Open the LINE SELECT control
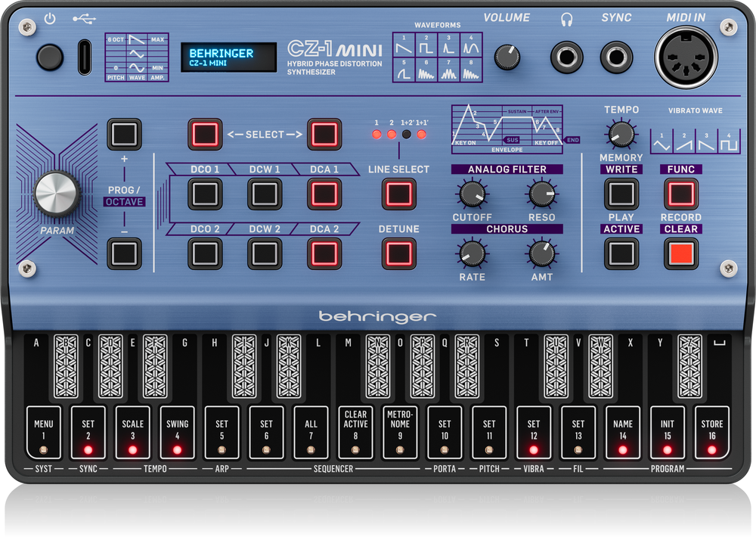The width and height of the screenshot is (756, 537). [x=400, y=195]
